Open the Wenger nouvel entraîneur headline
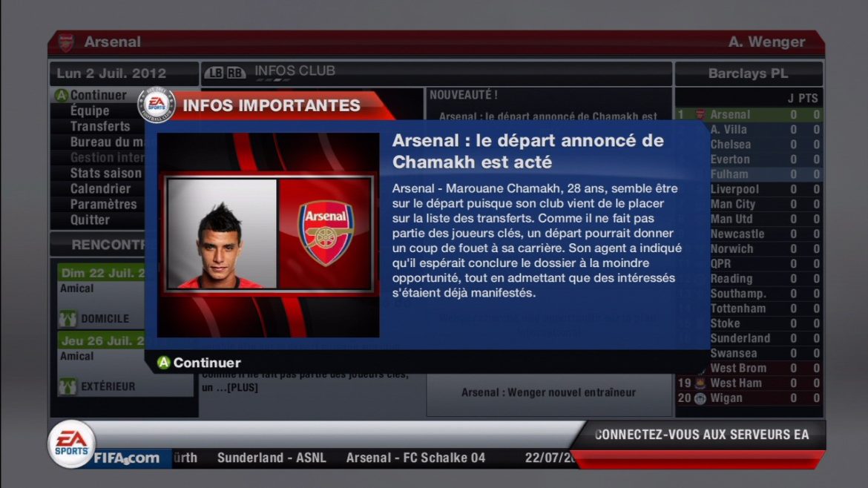This screenshot has width=868, height=488. click(x=548, y=392)
